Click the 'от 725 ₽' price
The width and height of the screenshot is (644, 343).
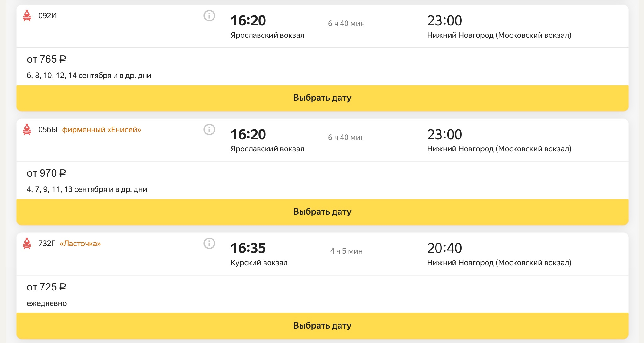[46, 287]
